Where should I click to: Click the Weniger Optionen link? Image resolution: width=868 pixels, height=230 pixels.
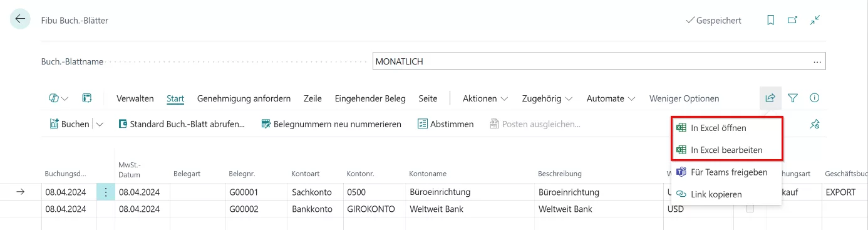pos(684,98)
